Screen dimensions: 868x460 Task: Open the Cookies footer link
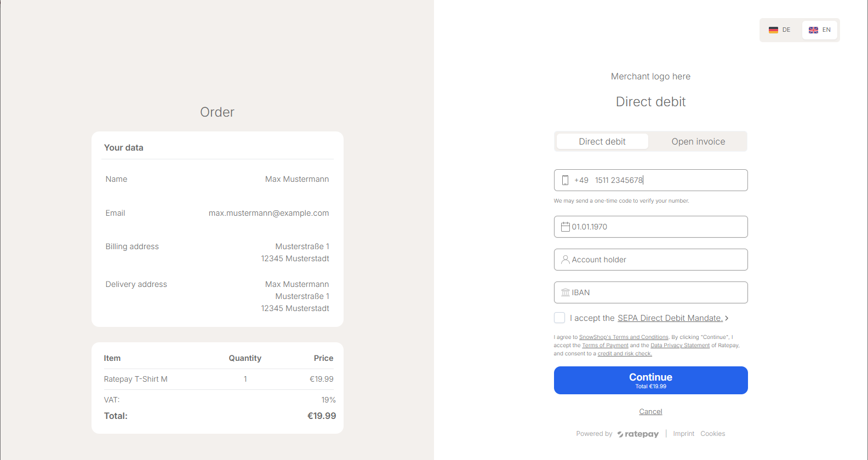tap(712, 434)
